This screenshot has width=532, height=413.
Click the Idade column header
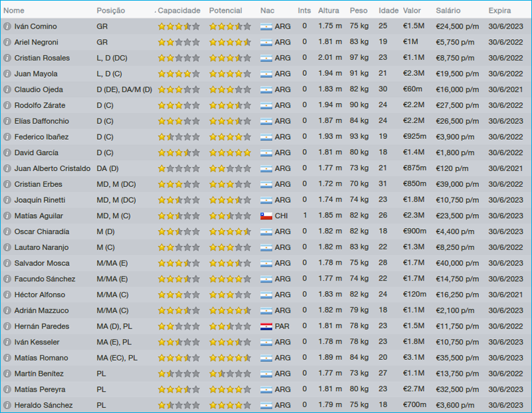coord(388,11)
